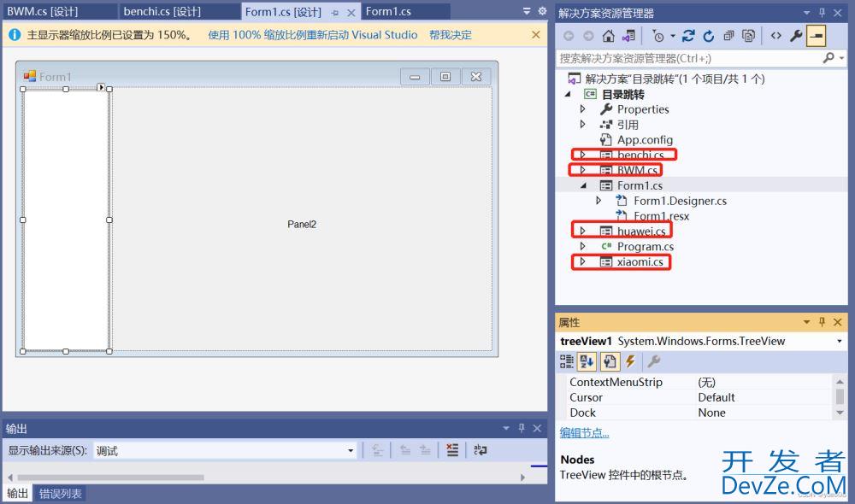Show properties by category
Viewport: 855px width, 504px height.
pyautogui.click(x=567, y=361)
